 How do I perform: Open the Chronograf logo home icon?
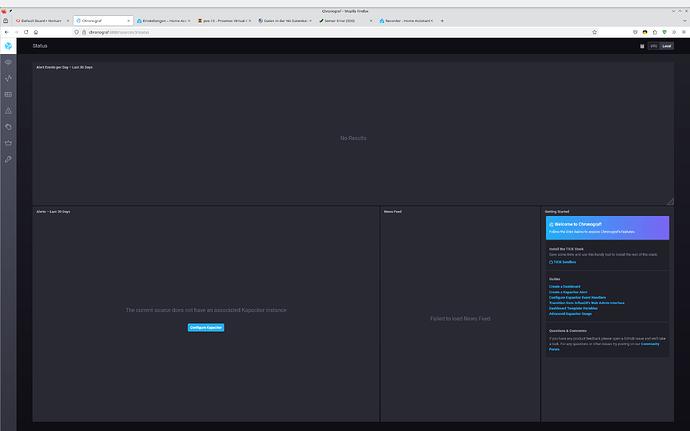pos(8,46)
